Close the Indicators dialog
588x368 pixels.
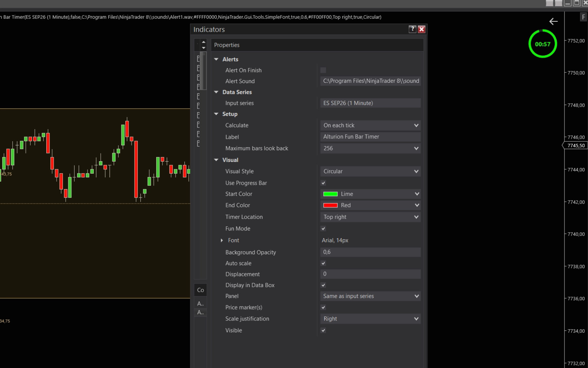(x=422, y=29)
